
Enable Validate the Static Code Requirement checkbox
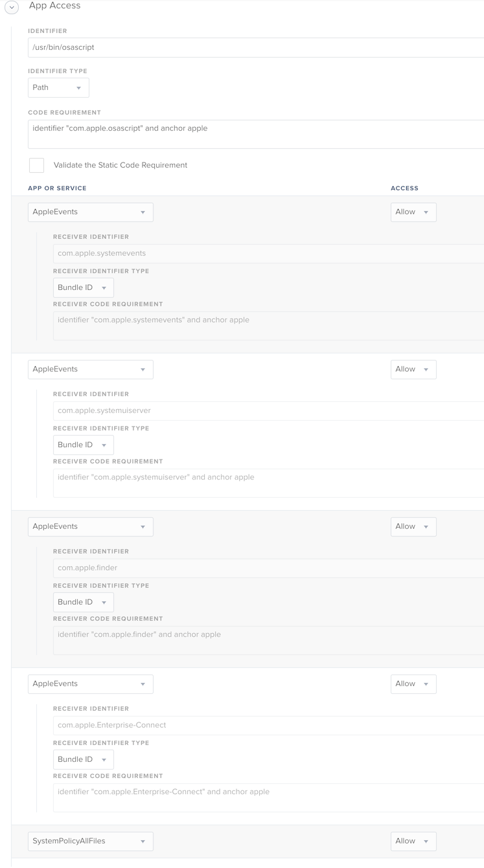tap(37, 165)
